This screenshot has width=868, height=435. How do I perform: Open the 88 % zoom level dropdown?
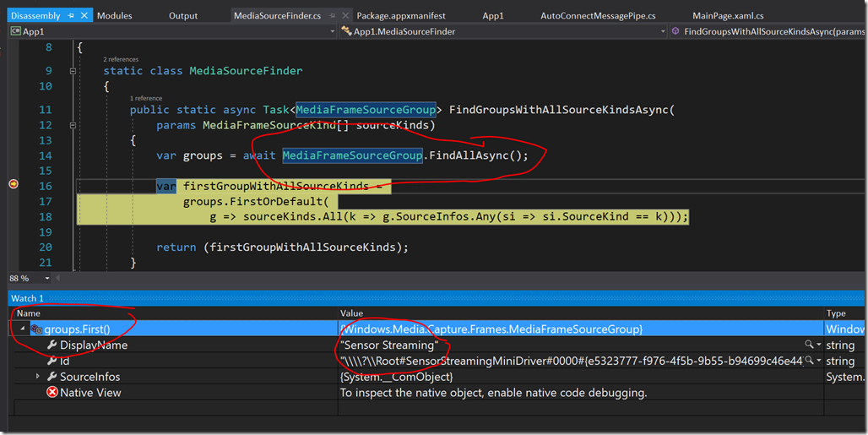47,279
